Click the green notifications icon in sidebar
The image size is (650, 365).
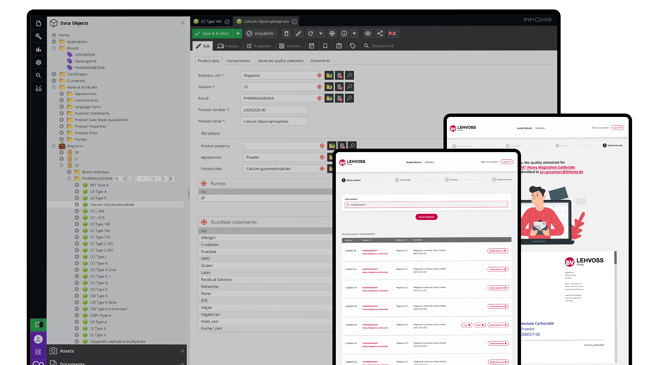pyautogui.click(x=38, y=324)
